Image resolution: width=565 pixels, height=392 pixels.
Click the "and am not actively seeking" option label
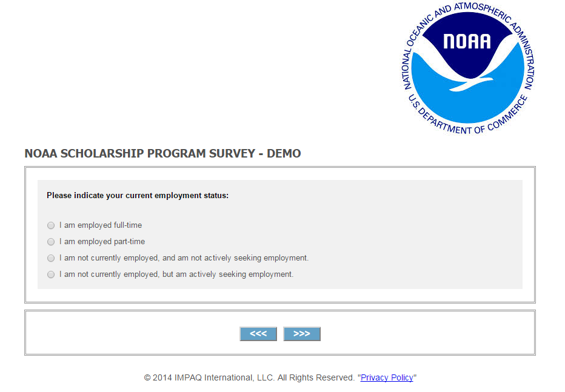coord(184,258)
